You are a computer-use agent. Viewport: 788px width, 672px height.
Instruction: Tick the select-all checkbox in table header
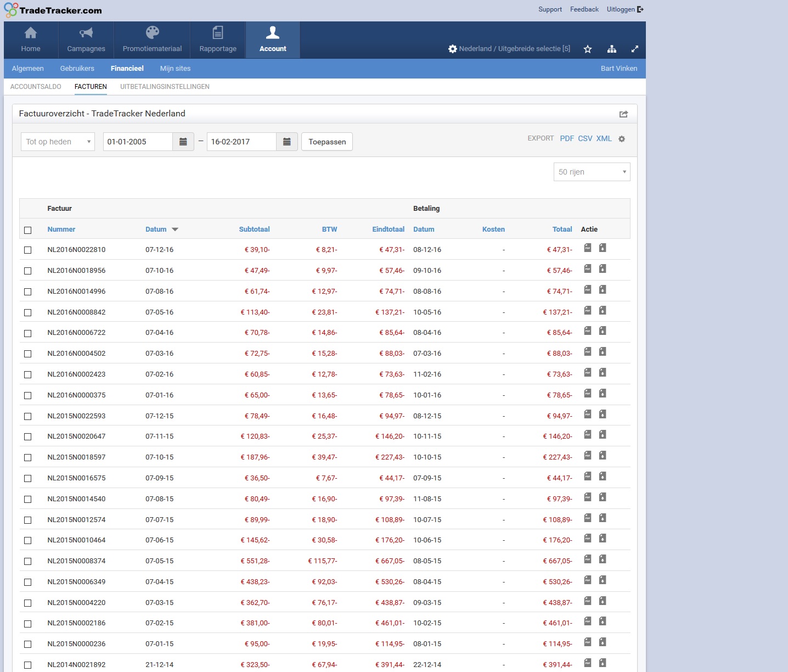point(28,230)
